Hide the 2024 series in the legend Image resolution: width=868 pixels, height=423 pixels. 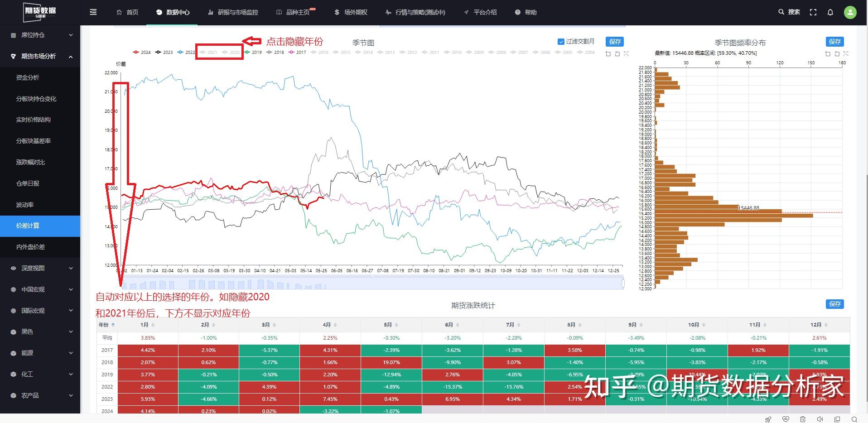[142, 53]
